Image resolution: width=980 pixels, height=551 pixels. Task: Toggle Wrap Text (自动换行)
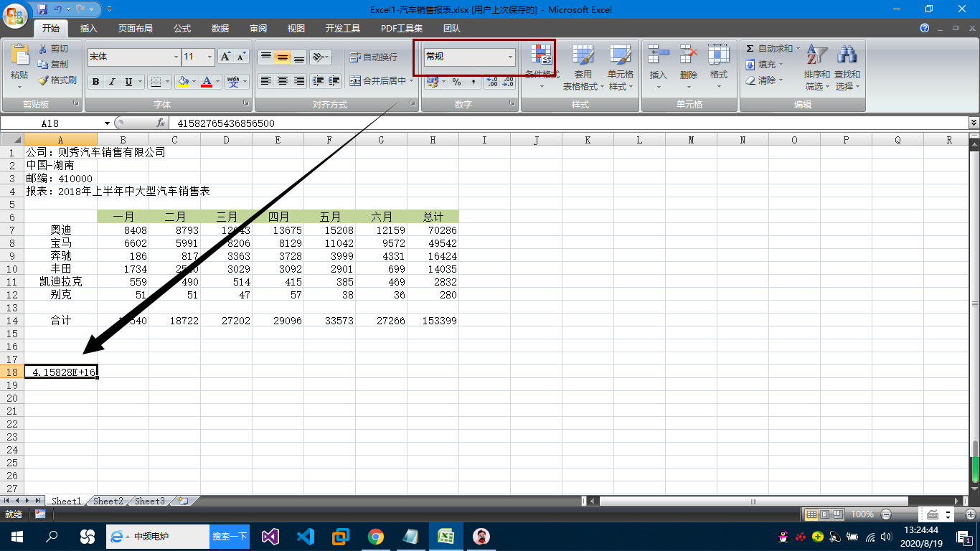pos(373,57)
